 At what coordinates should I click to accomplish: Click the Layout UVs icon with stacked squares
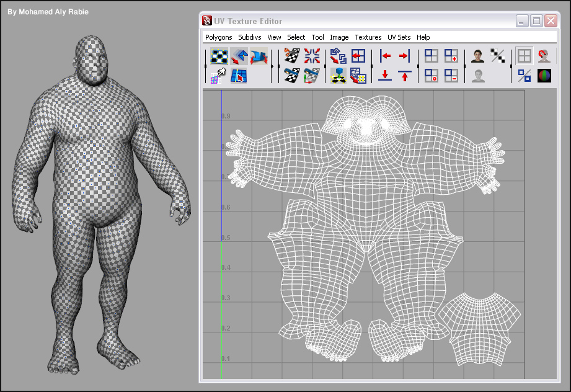pyautogui.click(x=339, y=56)
